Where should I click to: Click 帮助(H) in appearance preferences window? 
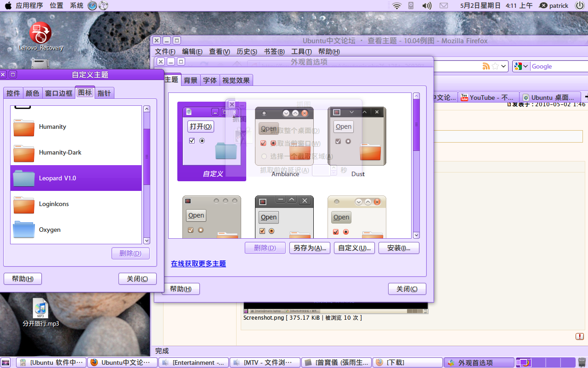(x=181, y=289)
